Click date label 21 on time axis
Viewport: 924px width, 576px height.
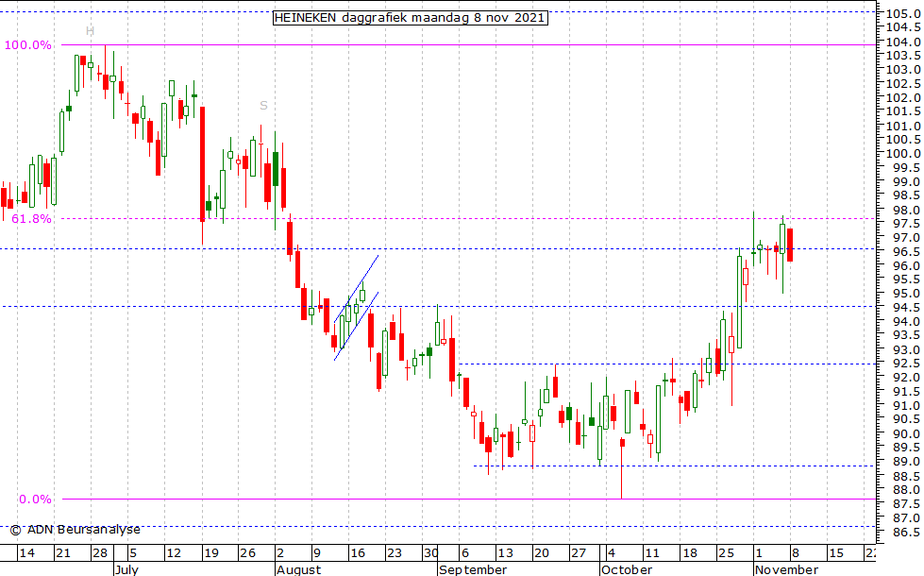(x=63, y=553)
